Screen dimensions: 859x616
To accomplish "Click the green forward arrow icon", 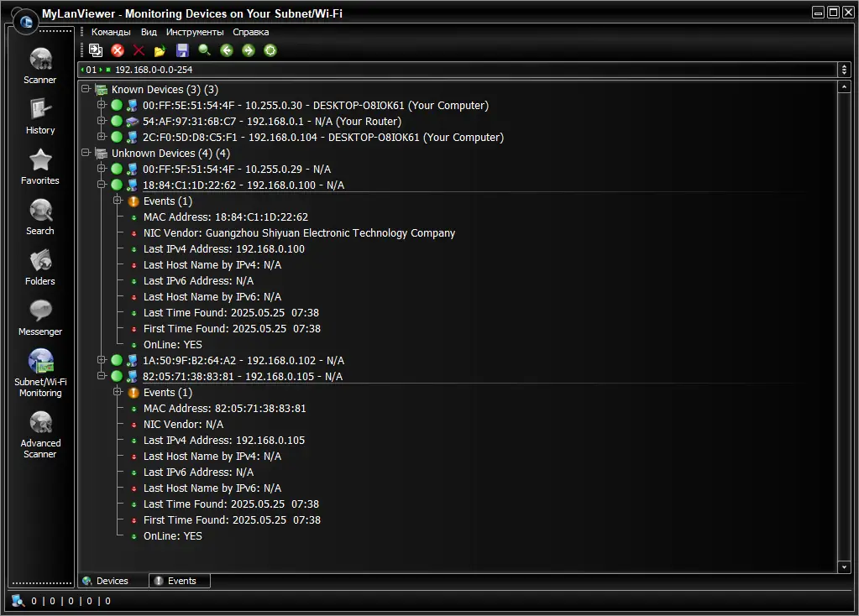I will click(249, 50).
